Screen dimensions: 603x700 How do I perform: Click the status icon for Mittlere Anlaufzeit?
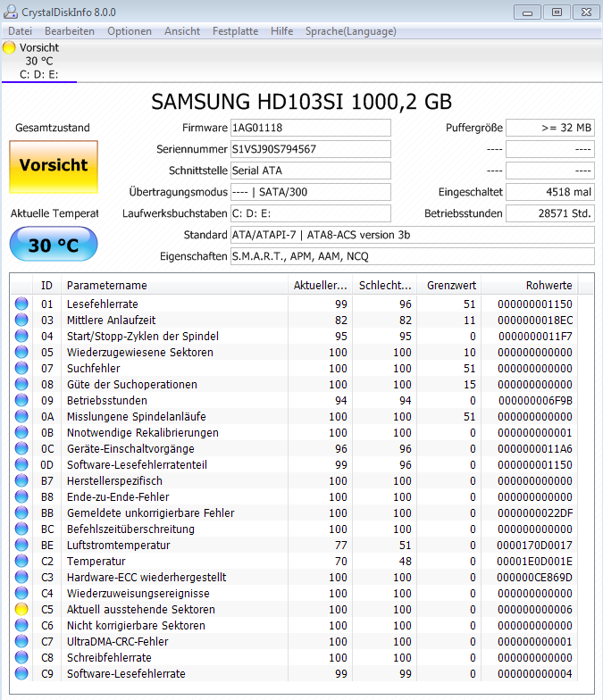coord(21,320)
